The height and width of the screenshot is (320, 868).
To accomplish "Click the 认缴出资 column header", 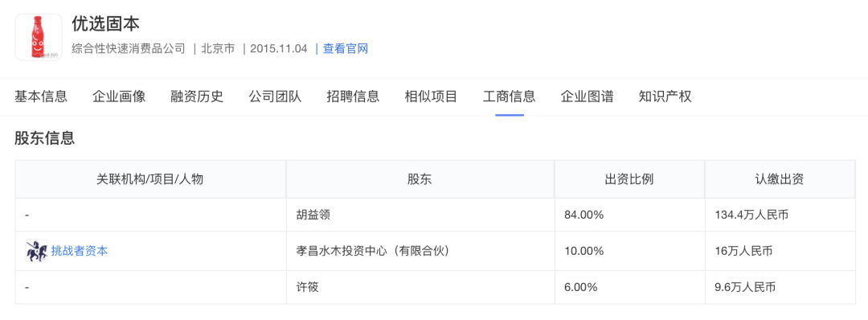I will (780, 179).
